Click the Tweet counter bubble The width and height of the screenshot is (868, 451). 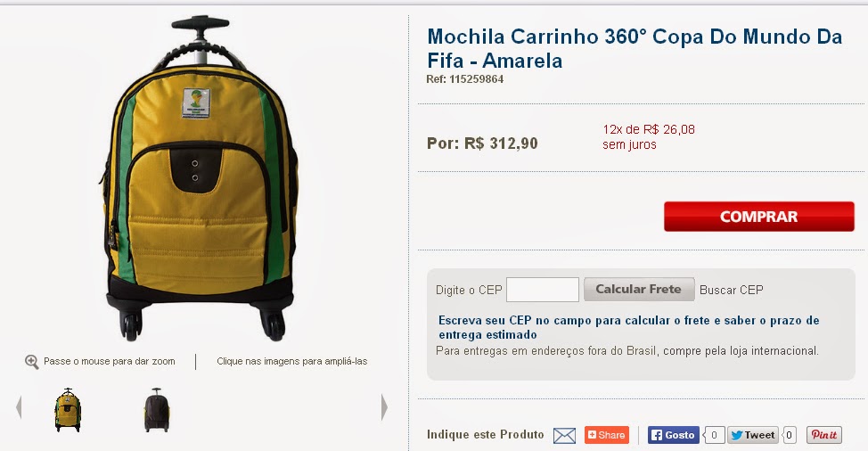pos(789,435)
